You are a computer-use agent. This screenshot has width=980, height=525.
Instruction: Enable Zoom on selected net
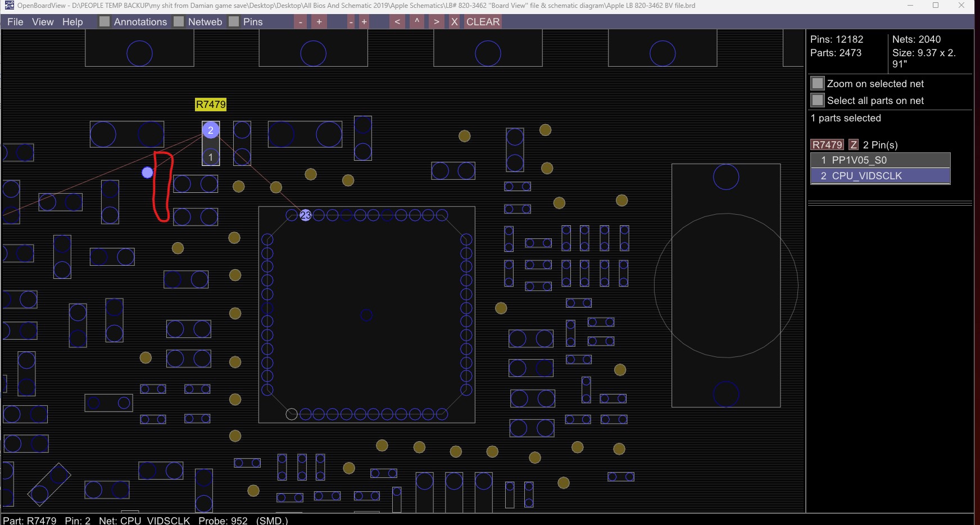818,84
